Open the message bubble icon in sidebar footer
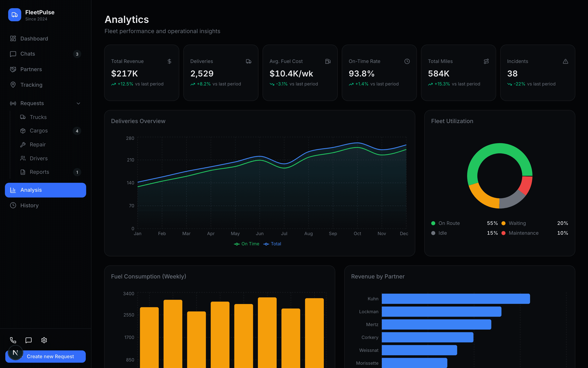 (x=29, y=340)
